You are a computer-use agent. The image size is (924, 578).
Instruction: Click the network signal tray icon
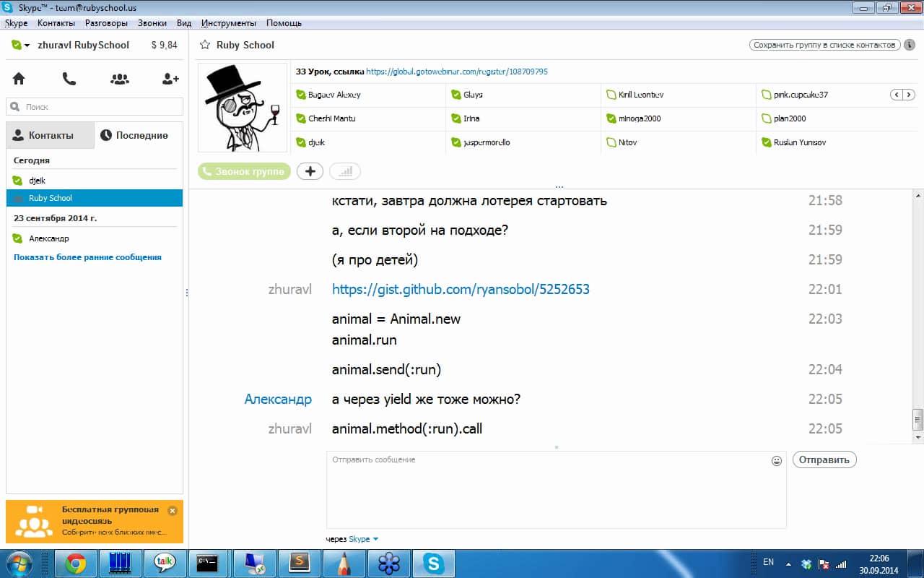coord(840,564)
